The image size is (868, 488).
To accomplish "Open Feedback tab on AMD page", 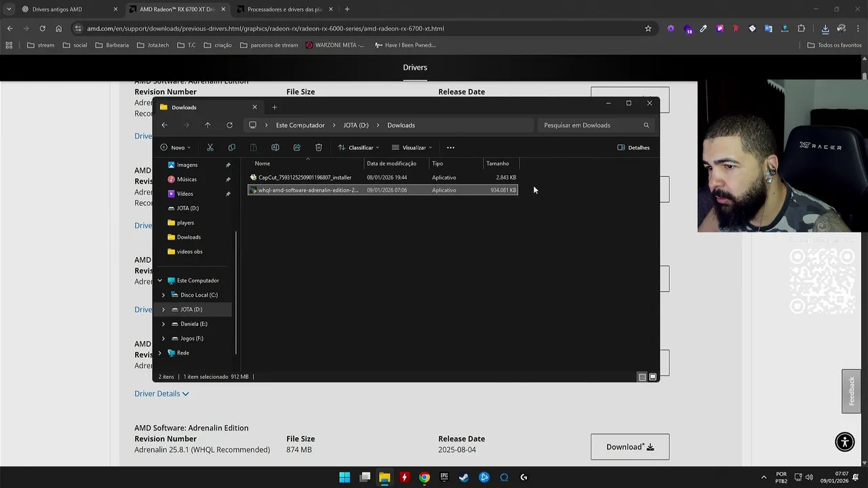I will (851, 391).
